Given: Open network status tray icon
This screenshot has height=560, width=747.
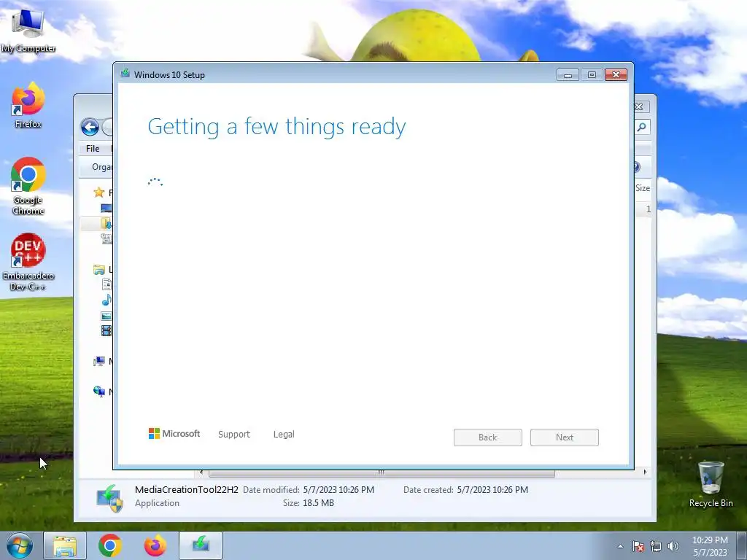Looking at the screenshot, I should tap(656, 546).
